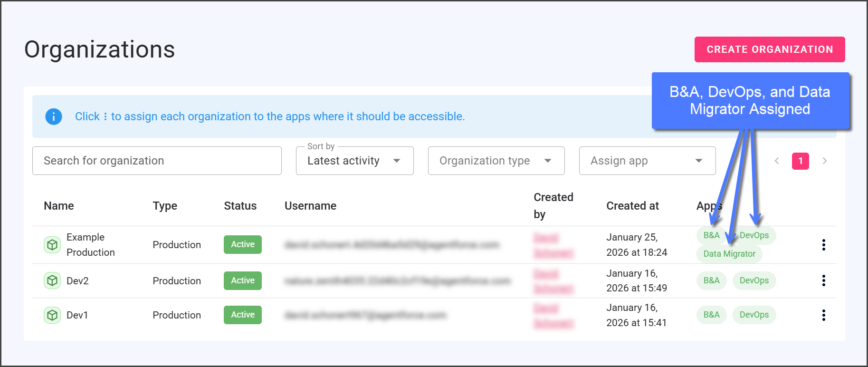Click the Active status badge for Dev2
This screenshot has height=367, width=868.
(243, 280)
